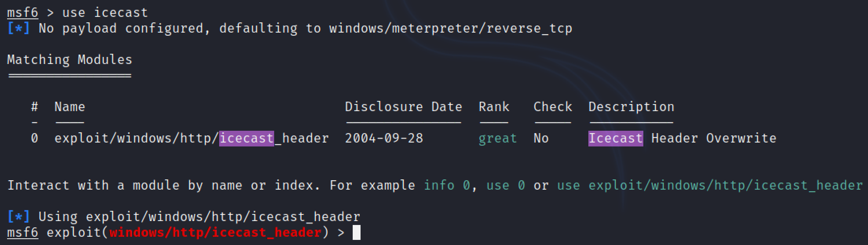868x245 pixels.
Task: Click the 'Icecast Header Overwrite' description
Action: [x=682, y=138]
